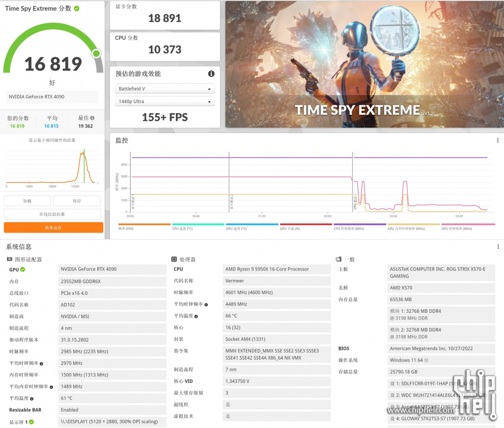Image resolution: width=504 pixels, height=428 pixels.
Task: Click the 平均 score 16 815
Action: [51, 126]
